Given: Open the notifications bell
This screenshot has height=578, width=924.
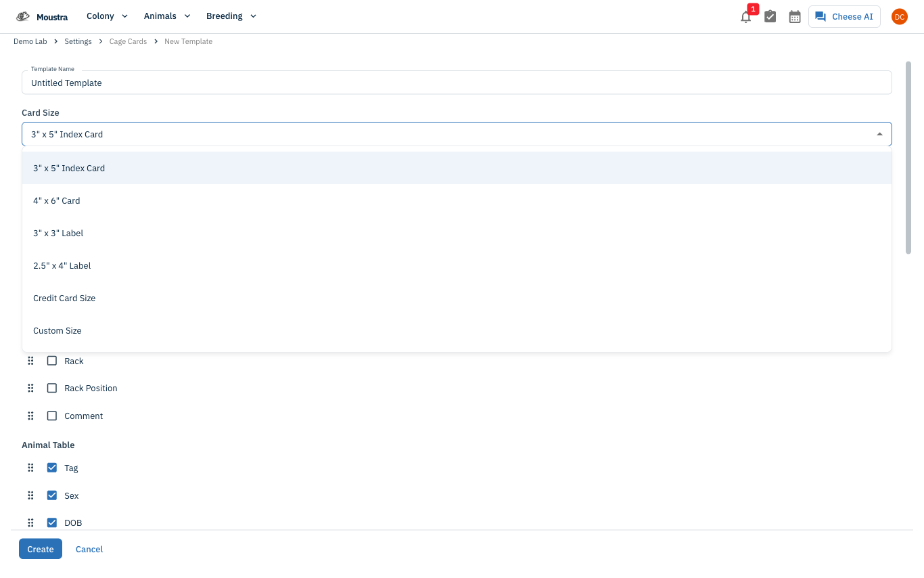Looking at the screenshot, I should tap(745, 17).
